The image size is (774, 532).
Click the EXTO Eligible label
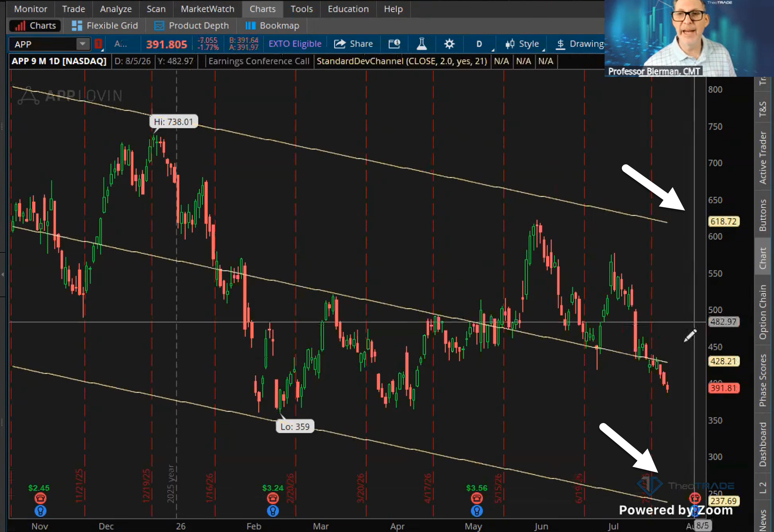click(x=295, y=44)
